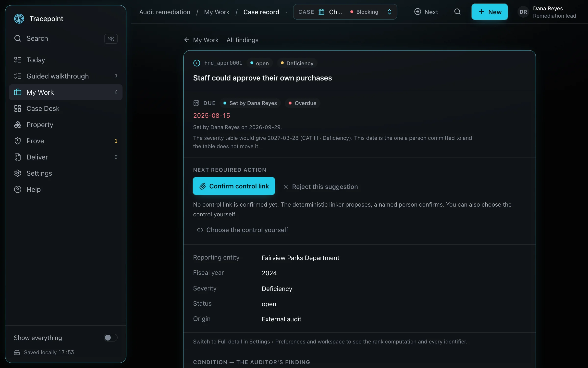Click the due date 2025-08-15
The width and height of the screenshot is (588, 368).
[x=211, y=116]
